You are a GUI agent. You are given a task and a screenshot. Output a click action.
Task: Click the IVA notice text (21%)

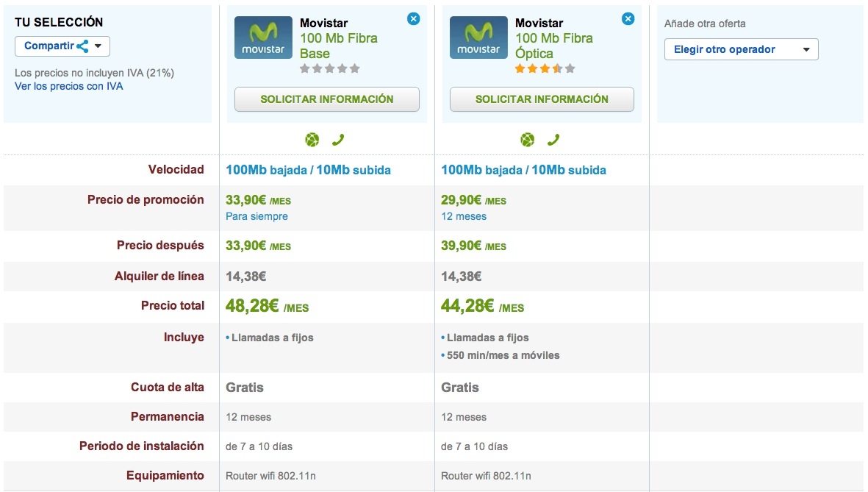(95, 73)
